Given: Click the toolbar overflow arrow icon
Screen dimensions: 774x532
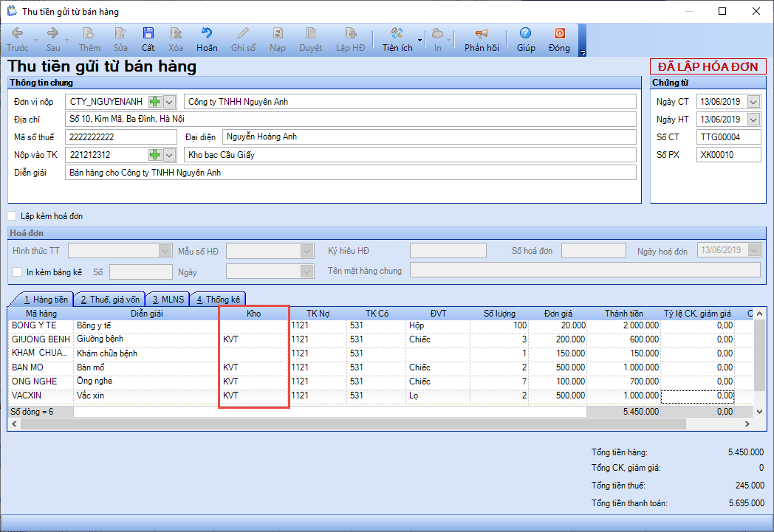Looking at the screenshot, I should point(583,52).
